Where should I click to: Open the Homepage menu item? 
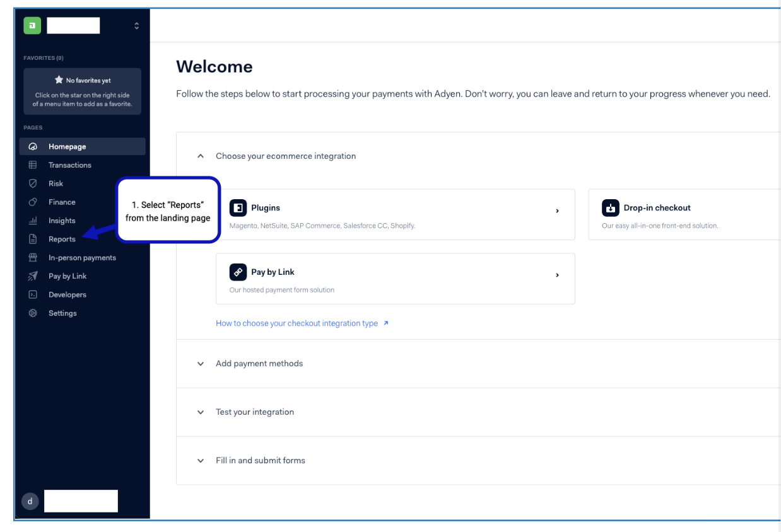(83, 146)
